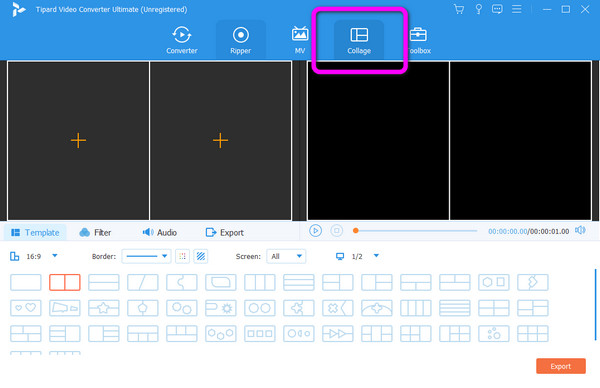Click the shopping cart purchase icon
600x388 pixels.
(459, 9)
